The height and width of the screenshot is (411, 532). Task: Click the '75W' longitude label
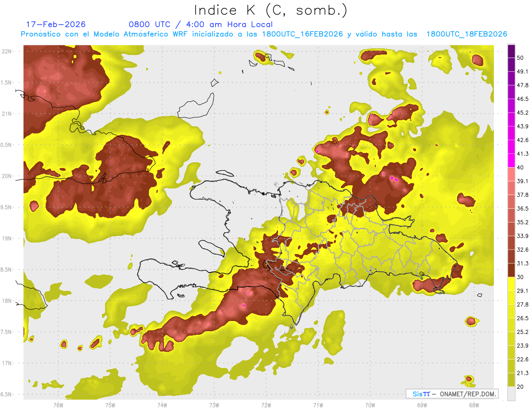(110, 405)
